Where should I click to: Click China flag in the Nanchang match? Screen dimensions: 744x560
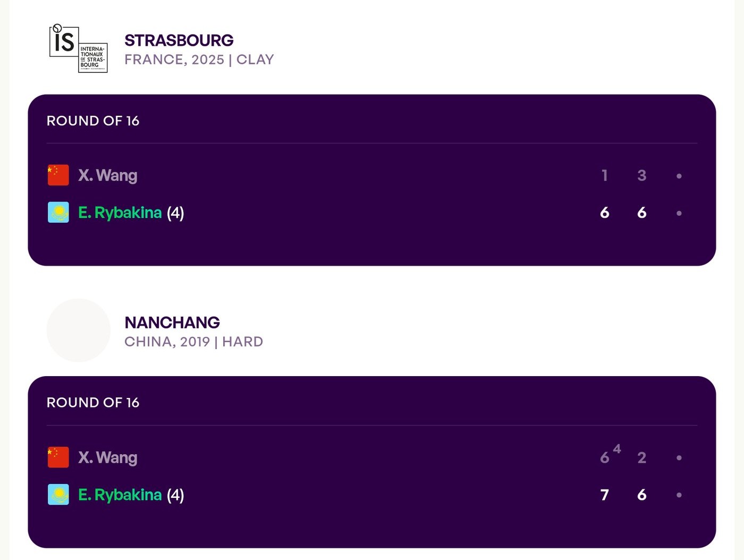point(58,457)
